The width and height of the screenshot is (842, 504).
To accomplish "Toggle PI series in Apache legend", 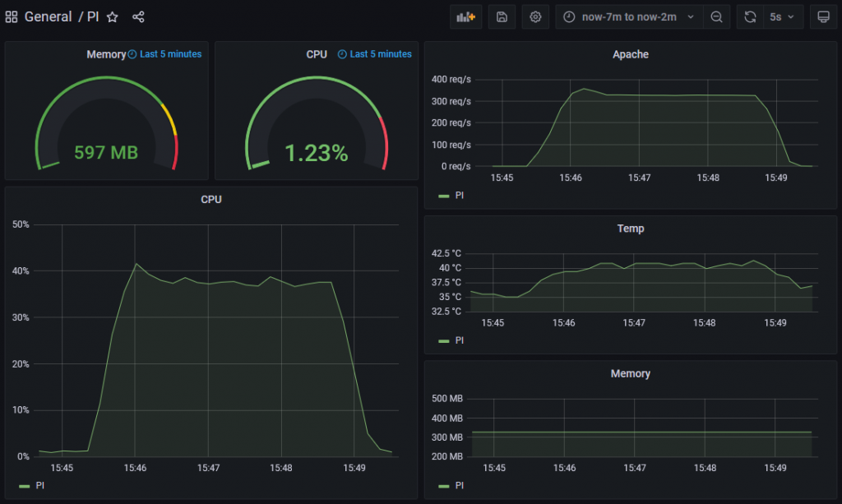I will 459,196.
